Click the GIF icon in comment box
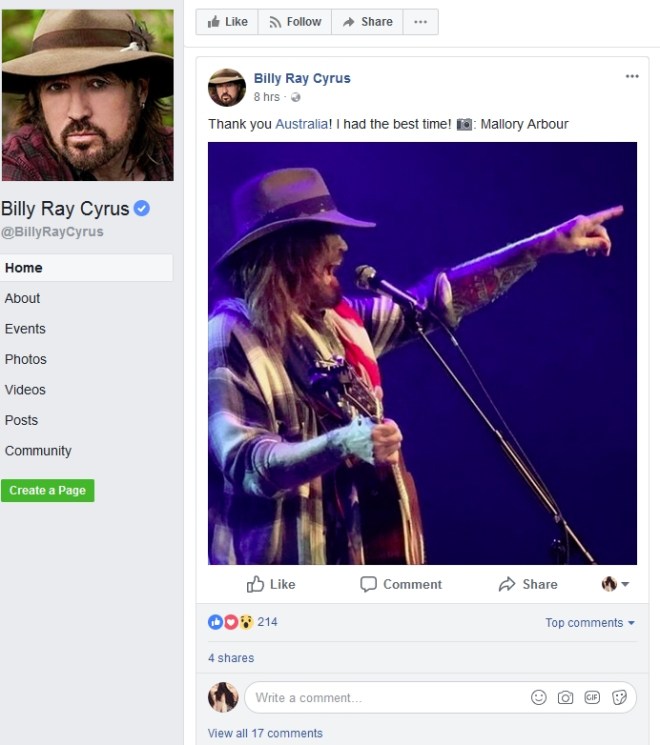Image resolution: width=660 pixels, height=745 pixels. (592, 698)
